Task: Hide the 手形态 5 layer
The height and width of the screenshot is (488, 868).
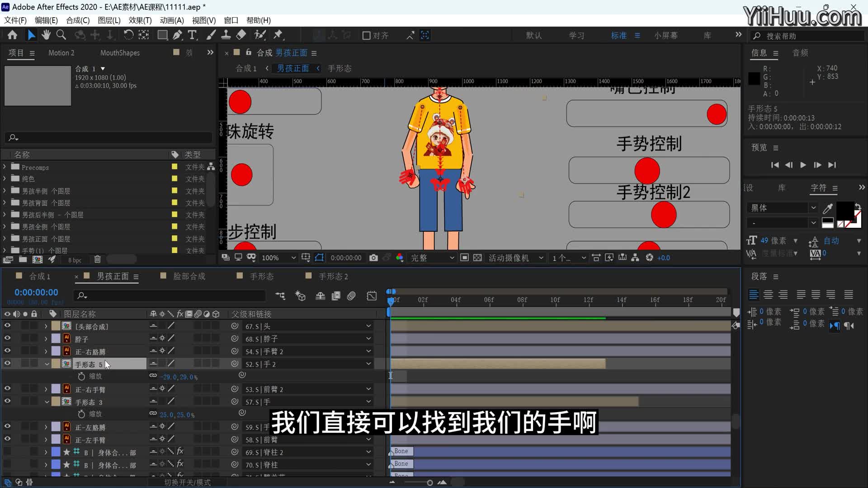Action: [7, 363]
